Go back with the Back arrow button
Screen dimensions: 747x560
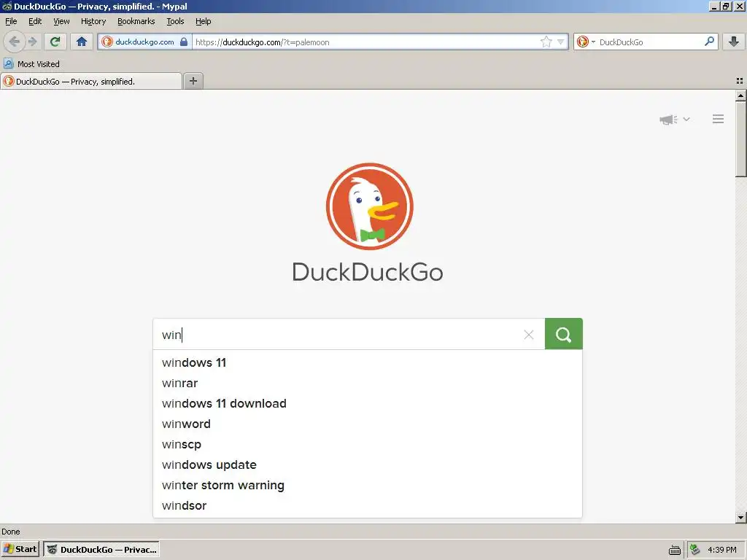(x=15, y=42)
